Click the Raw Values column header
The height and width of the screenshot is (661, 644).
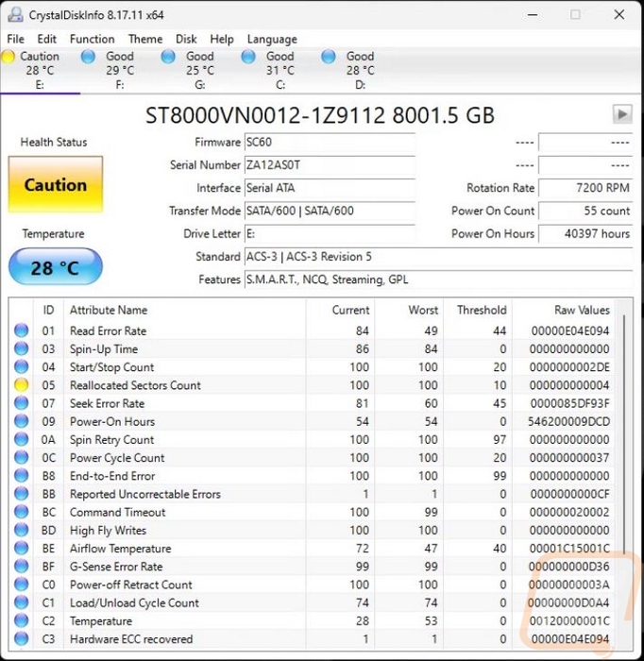click(582, 310)
